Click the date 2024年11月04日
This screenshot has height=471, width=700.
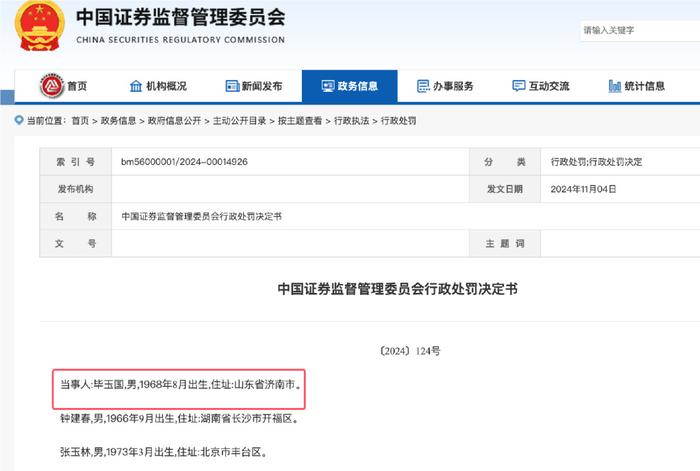583,189
